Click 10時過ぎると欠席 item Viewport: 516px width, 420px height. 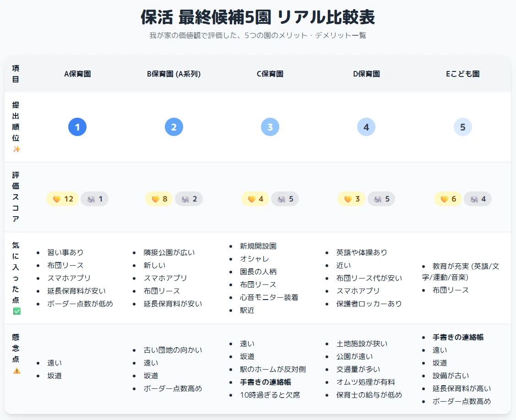pos(270,395)
